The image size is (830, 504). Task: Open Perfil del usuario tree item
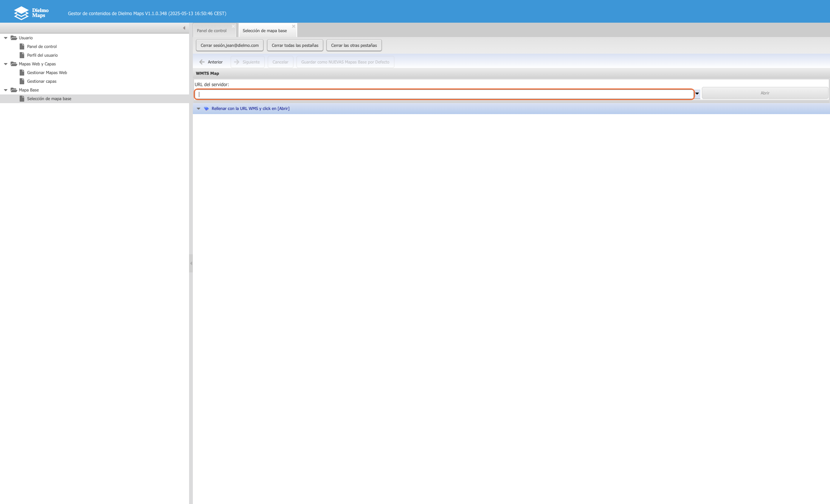(42, 55)
